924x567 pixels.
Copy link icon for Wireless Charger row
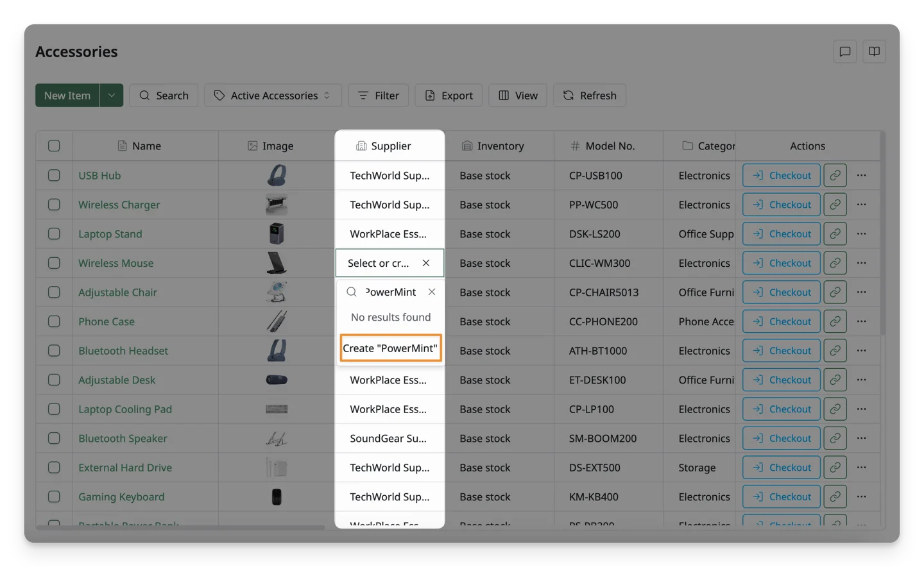[835, 205]
